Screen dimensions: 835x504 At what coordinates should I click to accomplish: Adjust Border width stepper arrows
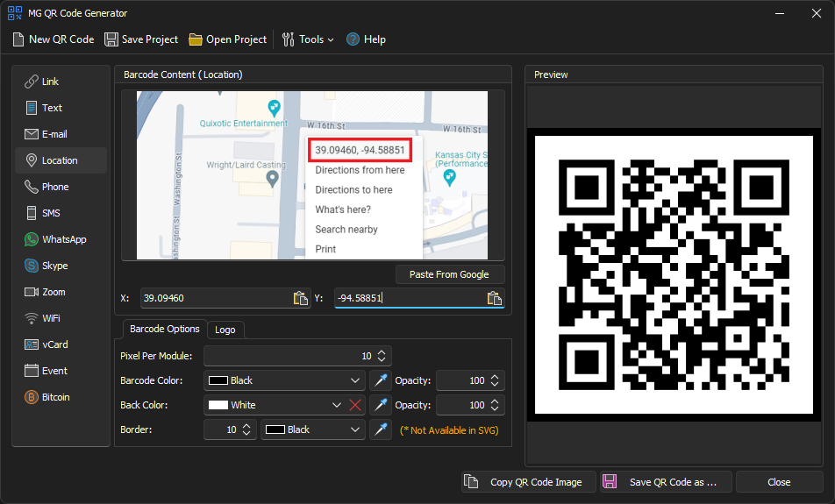tap(246, 429)
